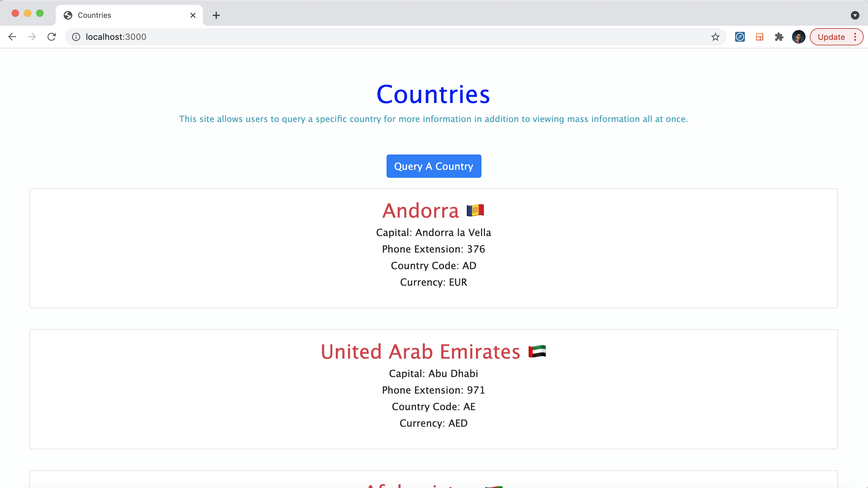The width and height of the screenshot is (868, 488).
Task: Click the Andorra flag emoji
Action: [475, 211]
